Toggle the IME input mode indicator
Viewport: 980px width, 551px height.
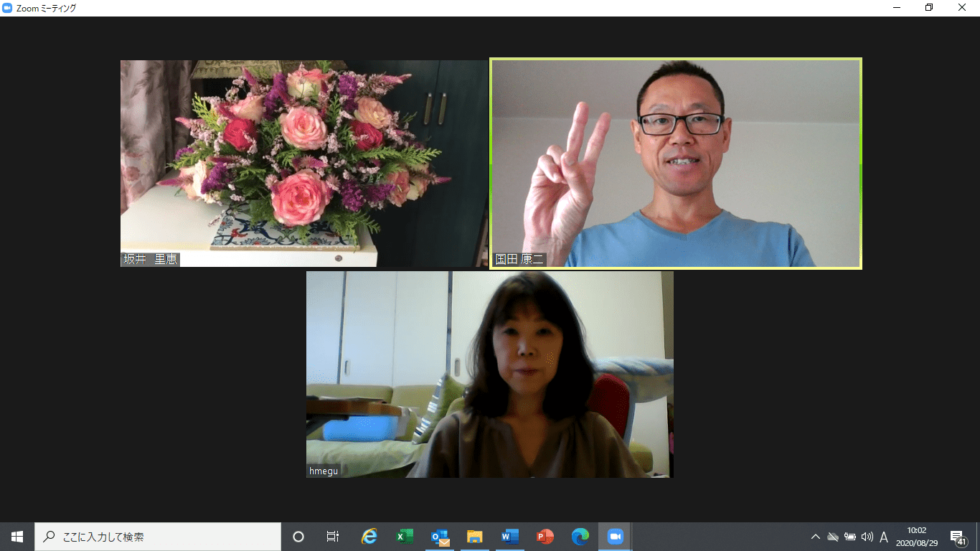884,537
